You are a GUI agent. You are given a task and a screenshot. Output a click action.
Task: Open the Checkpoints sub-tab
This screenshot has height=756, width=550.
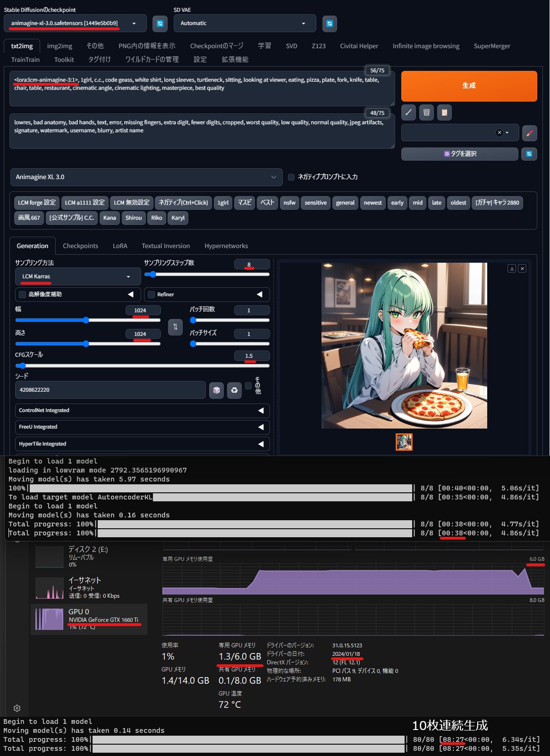pos(81,246)
